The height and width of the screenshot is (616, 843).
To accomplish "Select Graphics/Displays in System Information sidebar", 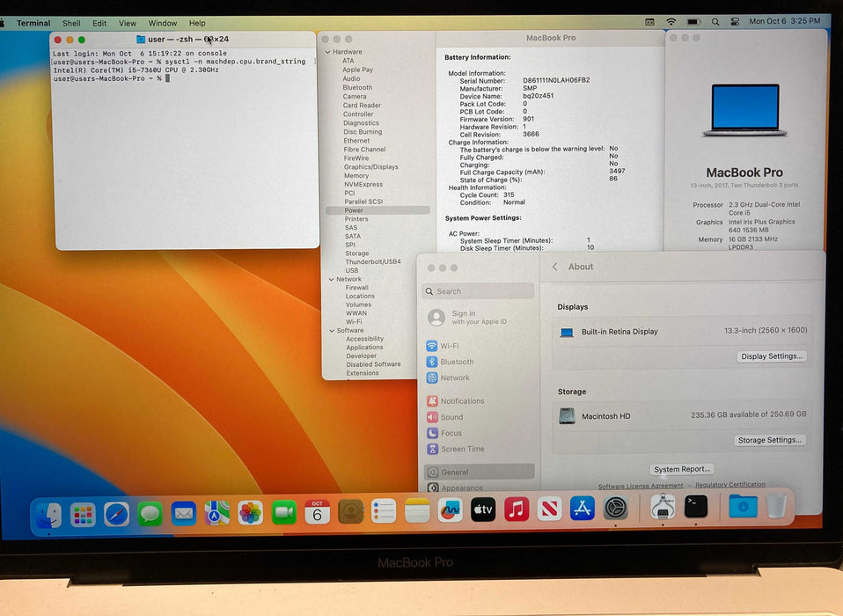I will (x=371, y=167).
